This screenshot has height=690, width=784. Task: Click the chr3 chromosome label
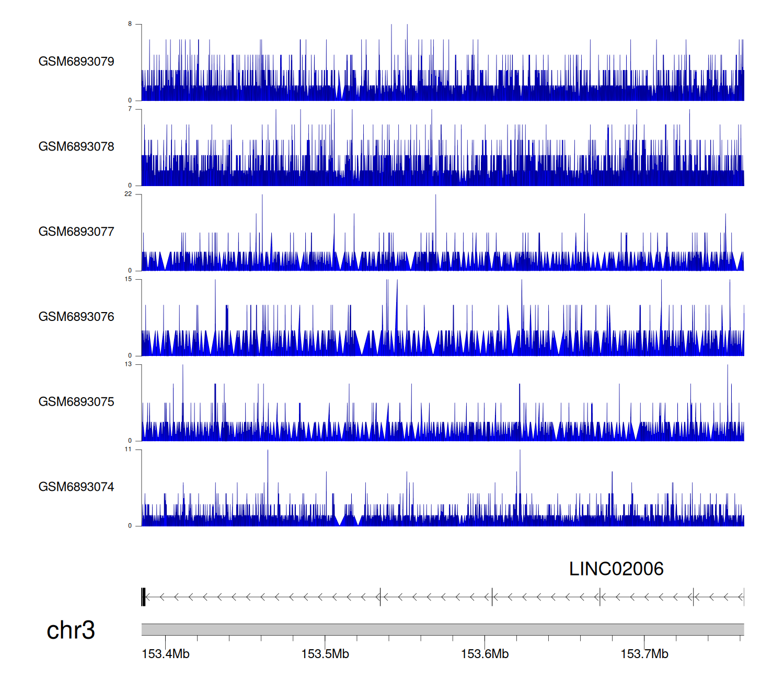pos(71,630)
